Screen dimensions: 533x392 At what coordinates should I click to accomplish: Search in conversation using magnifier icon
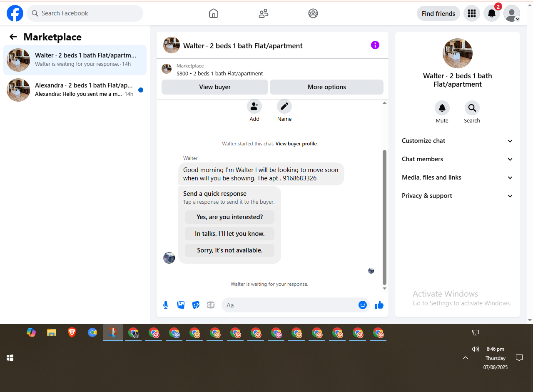pos(472,108)
